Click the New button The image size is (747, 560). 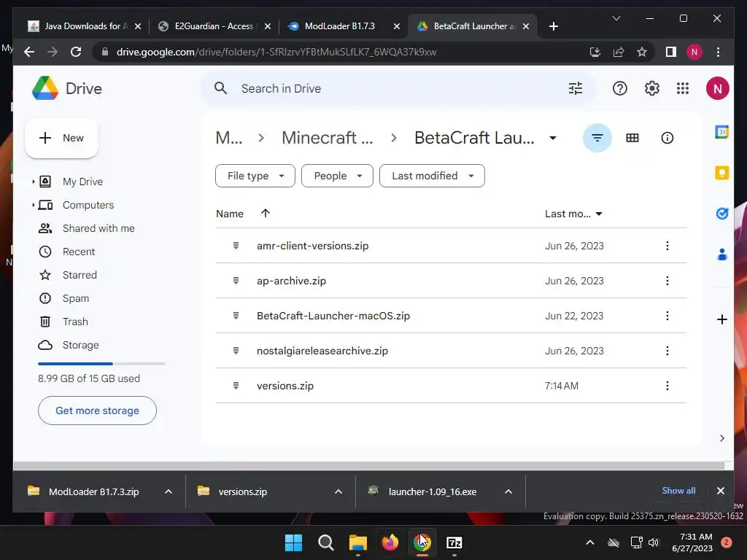pyautogui.click(x=61, y=138)
